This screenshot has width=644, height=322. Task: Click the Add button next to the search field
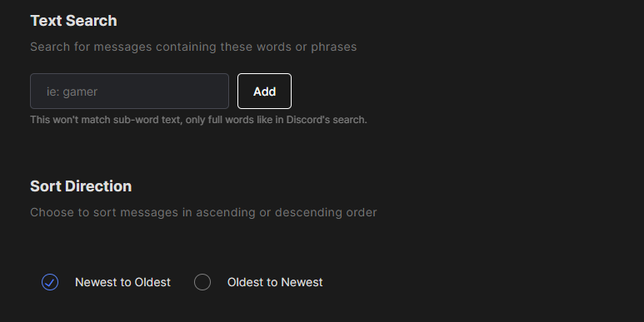(x=264, y=91)
